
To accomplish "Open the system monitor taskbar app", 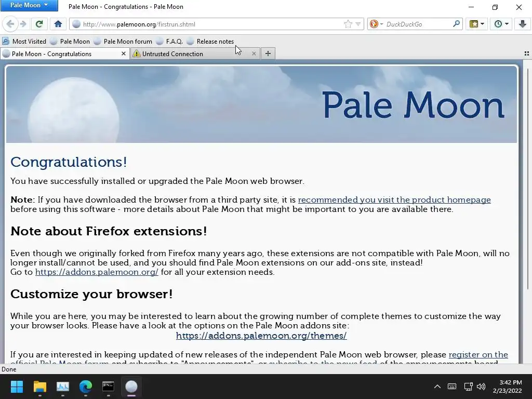I will click(x=62, y=387).
